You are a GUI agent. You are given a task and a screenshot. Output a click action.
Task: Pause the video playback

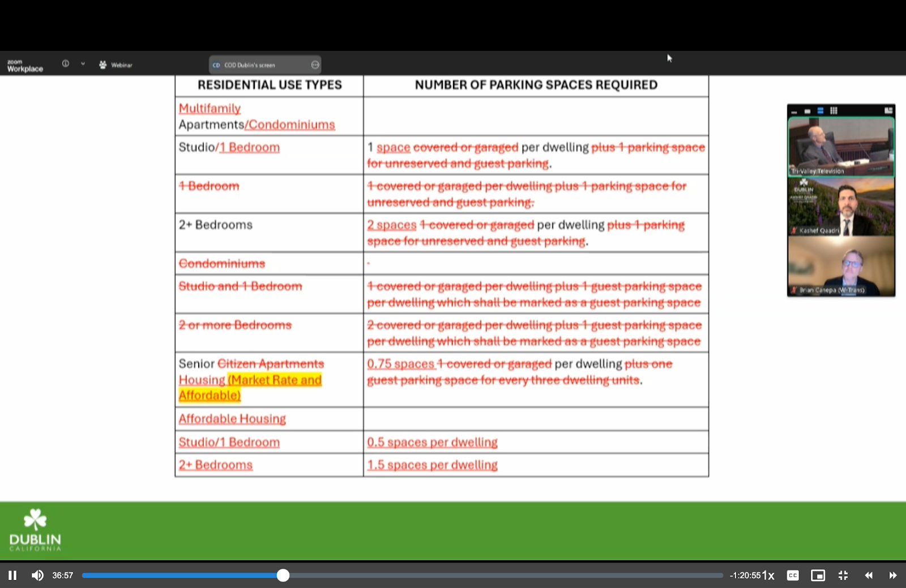[x=12, y=575]
